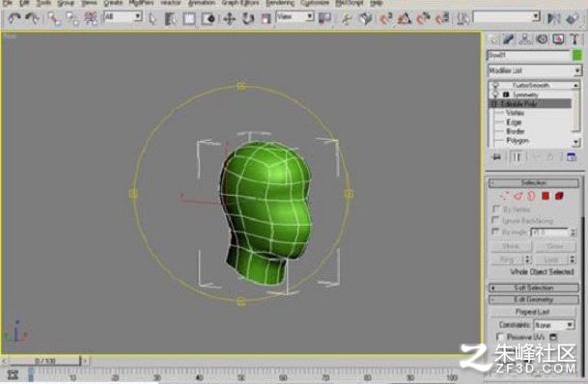Open the Constraints None dropdown
The width and height of the screenshot is (588, 384).
[554, 325]
